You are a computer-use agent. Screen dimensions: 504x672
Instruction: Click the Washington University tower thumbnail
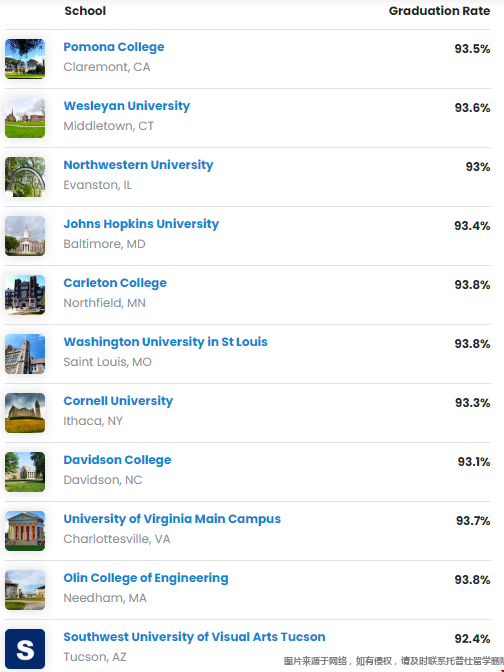(25, 354)
